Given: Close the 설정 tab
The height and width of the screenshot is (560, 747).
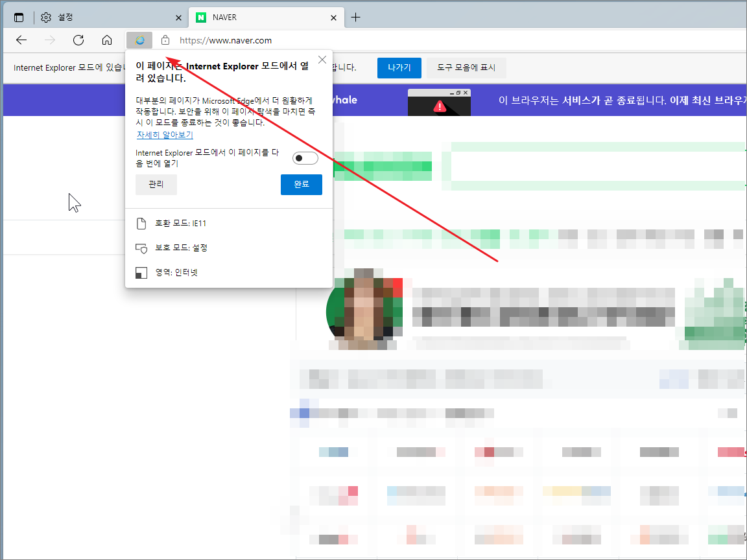Looking at the screenshot, I should (x=179, y=17).
